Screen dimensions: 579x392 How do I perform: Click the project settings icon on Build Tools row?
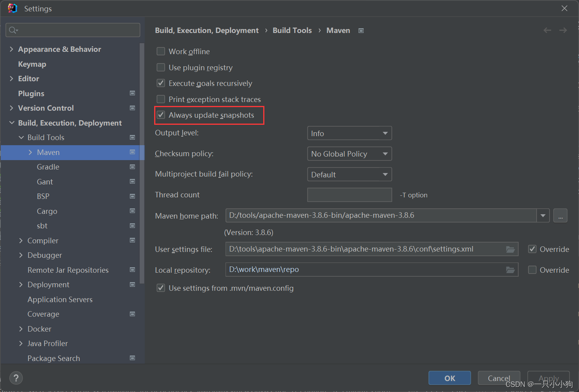pos(133,137)
